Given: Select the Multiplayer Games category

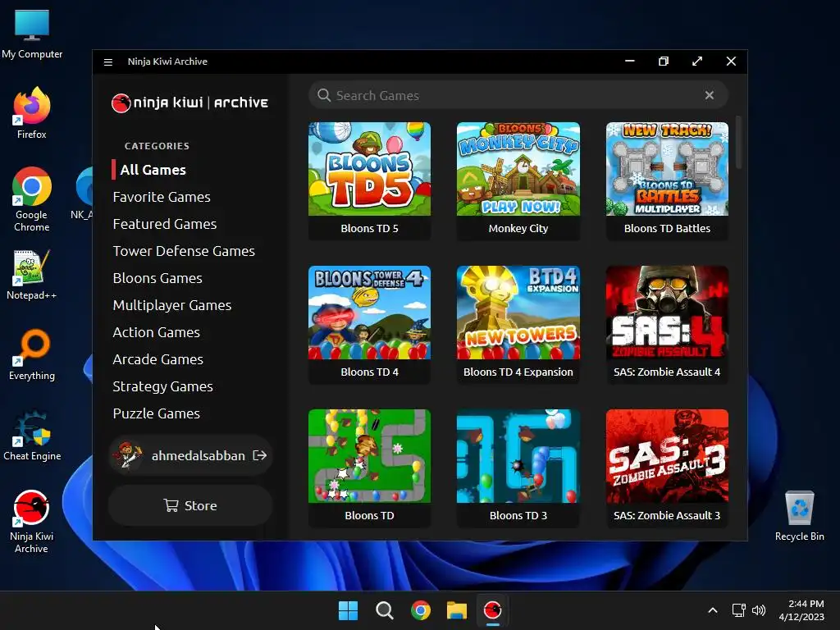Looking at the screenshot, I should tap(172, 305).
